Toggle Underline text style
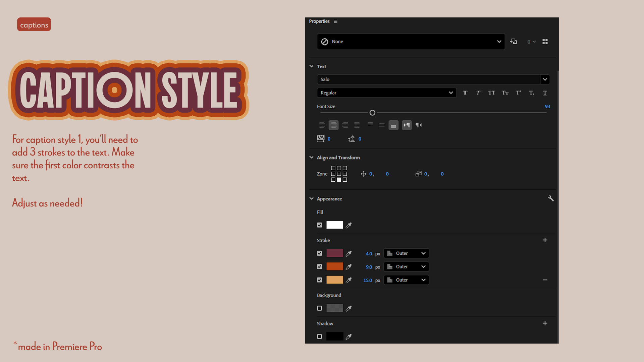 tap(545, 93)
